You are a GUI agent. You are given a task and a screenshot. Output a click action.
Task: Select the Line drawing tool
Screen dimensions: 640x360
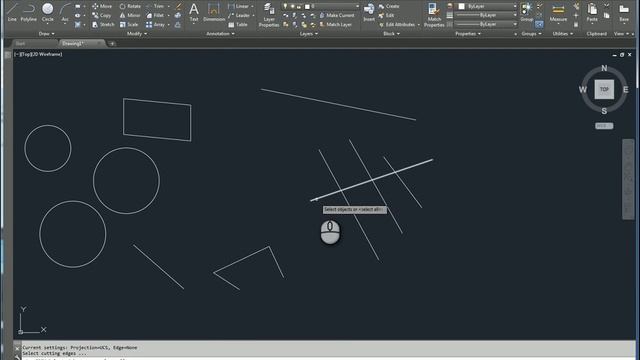12,12
